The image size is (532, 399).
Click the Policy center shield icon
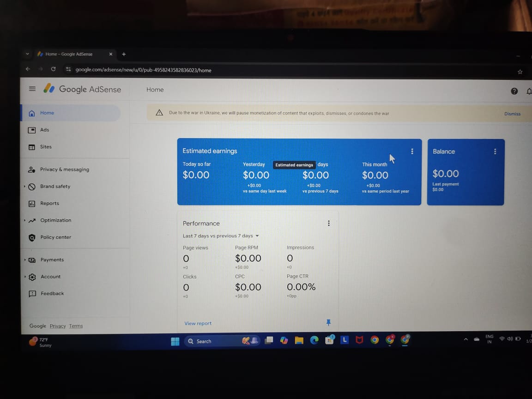pyautogui.click(x=32, y=237)
